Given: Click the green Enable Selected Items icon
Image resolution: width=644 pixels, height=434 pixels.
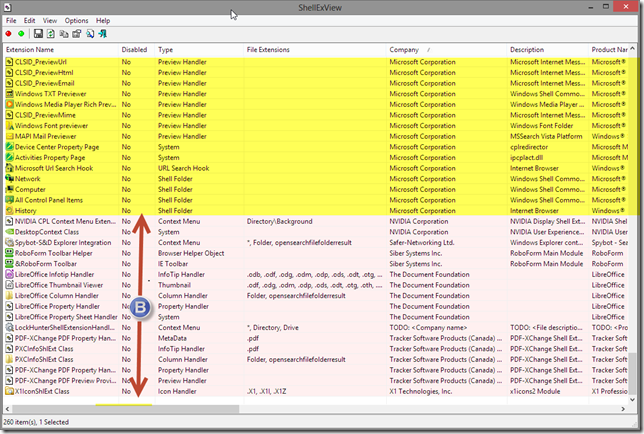Looking at the screenshot, I should pyautogui.click(x=21, y=34).
